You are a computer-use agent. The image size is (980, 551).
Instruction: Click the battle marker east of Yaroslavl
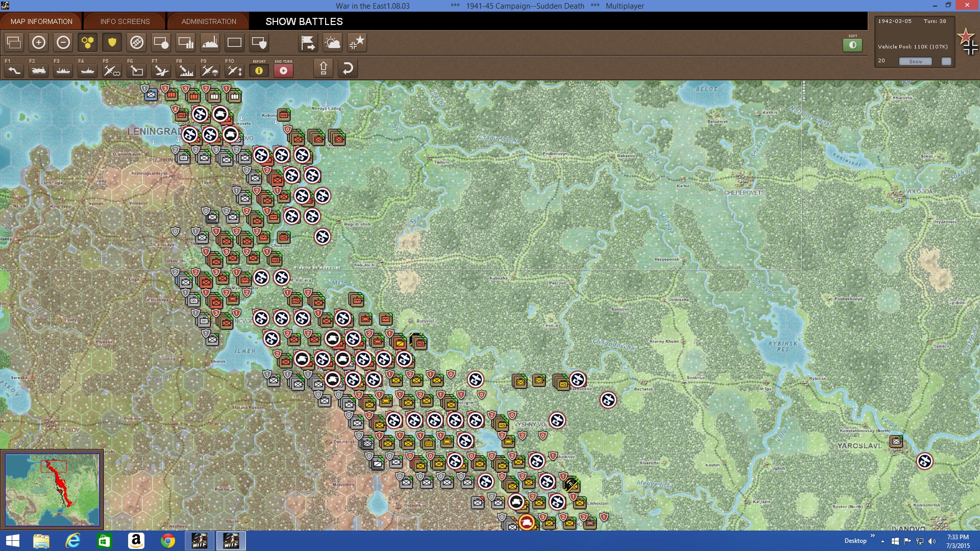click(924, 461)
